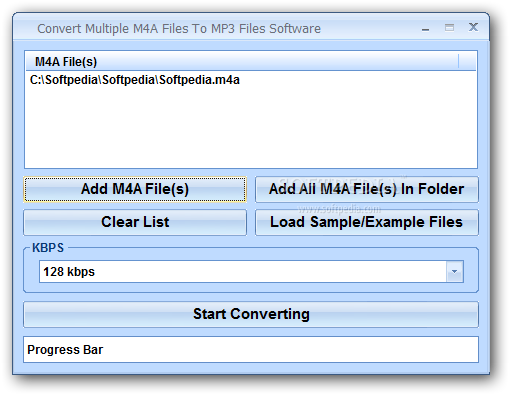
Task: Click the M4A File(s) column header
Action: [x=242, y=62]
